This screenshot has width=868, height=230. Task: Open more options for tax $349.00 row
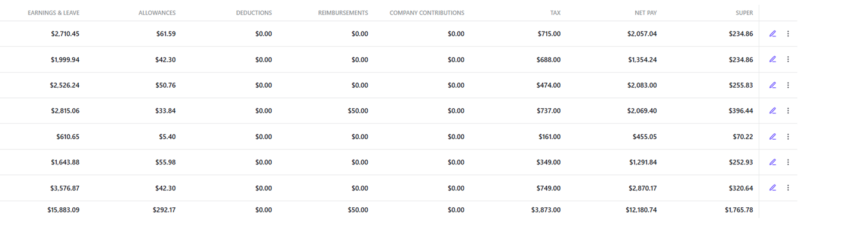tap(788, 162)
